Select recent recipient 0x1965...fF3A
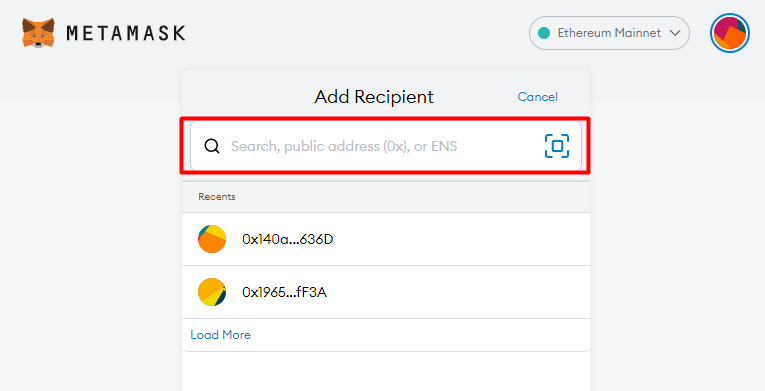The height and width of the screenshot is (391, 765). 386,292
